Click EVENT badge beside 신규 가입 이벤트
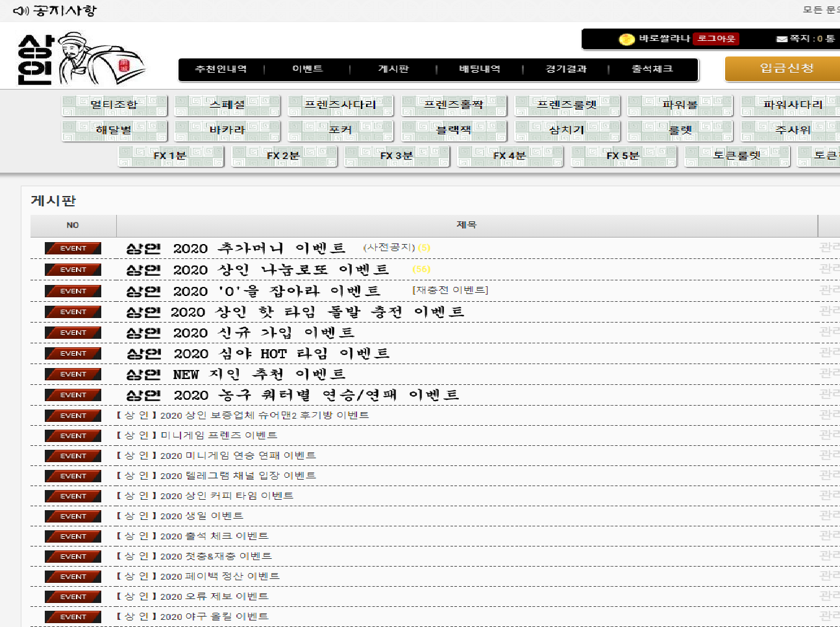Viewport: 840px width, 627px height. [73, 333]
